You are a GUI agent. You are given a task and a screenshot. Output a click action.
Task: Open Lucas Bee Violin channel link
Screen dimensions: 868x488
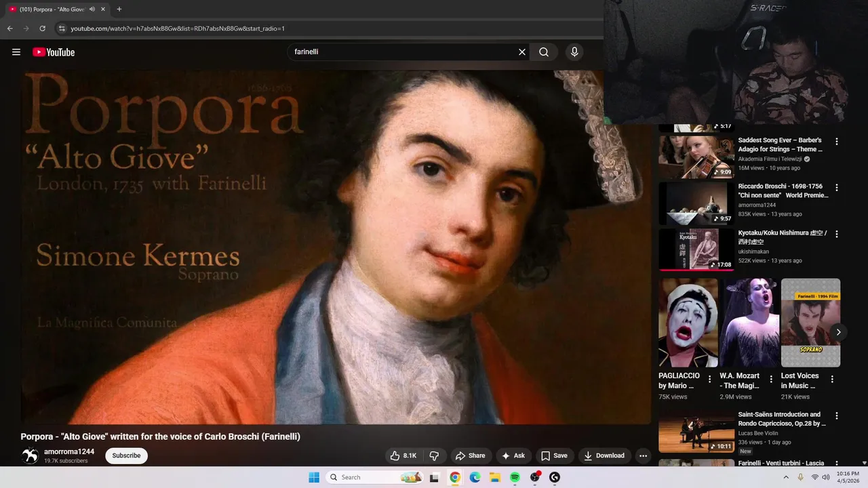758,433
